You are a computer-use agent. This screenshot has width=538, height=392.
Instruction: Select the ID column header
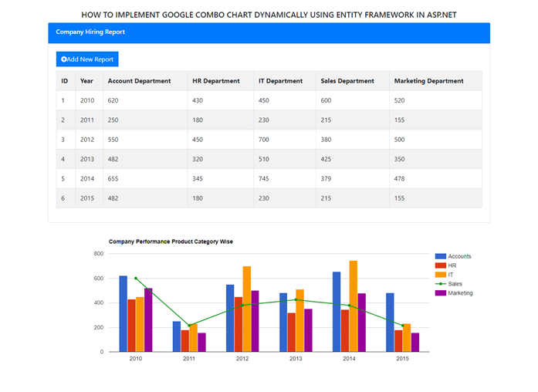click(65, 81)
